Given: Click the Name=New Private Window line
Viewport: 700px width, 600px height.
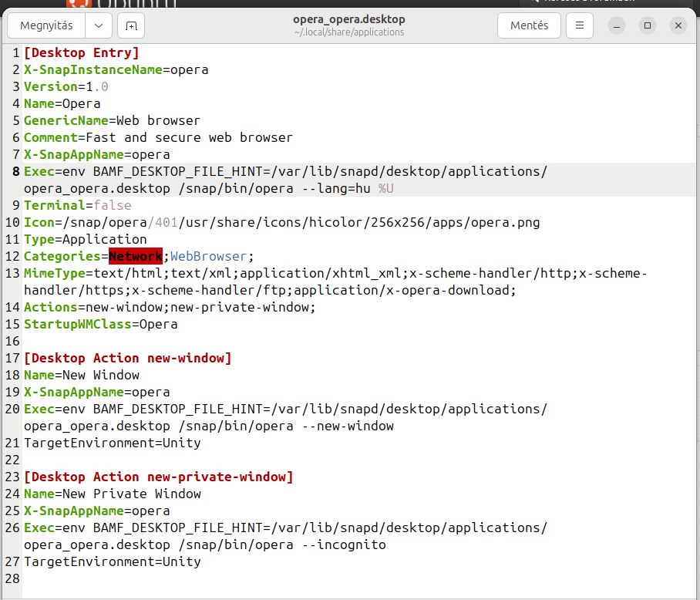Looking at the screenshot, I should [x=112, y=494].
